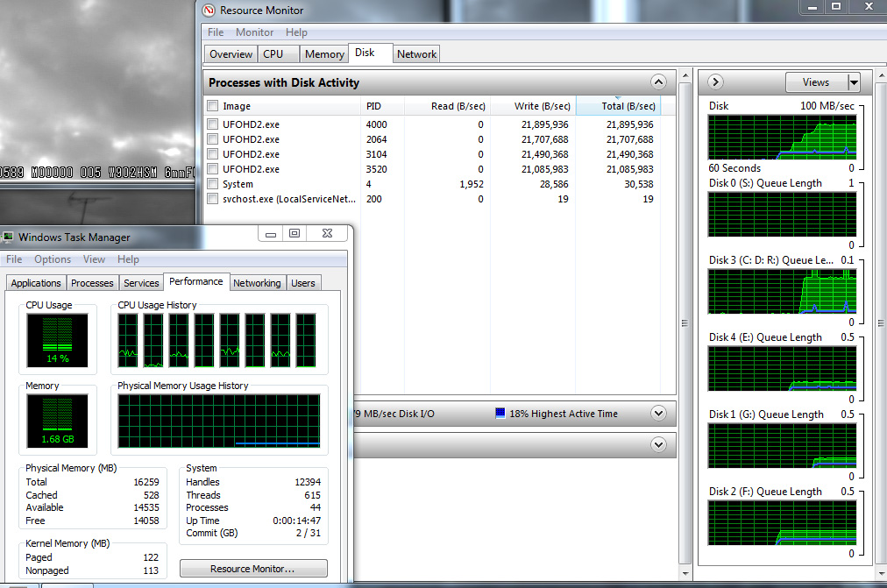This screenshot has width=887, height=588.
Task: Expand the bottom Storage section chevron
Action: (x=658, y=445)
